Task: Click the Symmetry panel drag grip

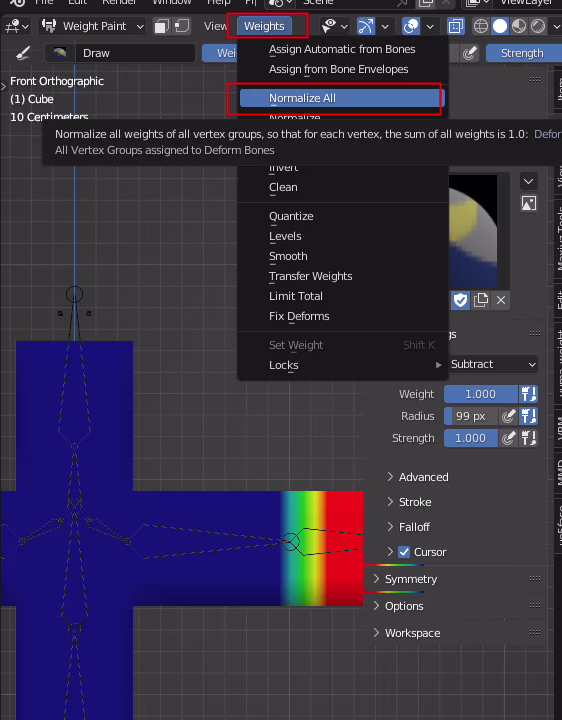Action: point(535,579)
